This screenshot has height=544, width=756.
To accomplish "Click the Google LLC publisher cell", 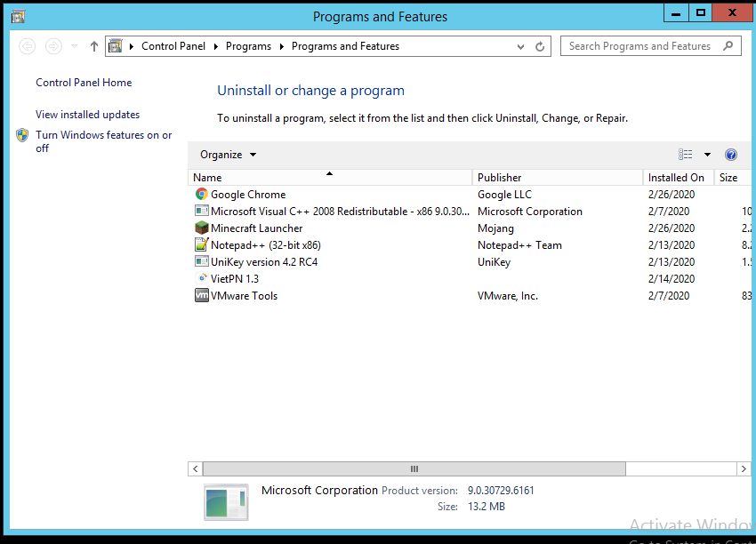I will tap(504, 194).
